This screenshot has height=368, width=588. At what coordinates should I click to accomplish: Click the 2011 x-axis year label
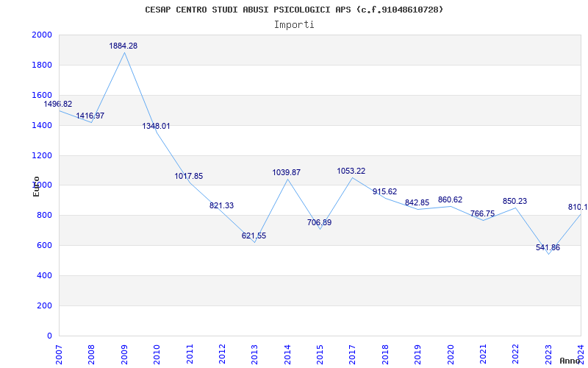point(190,354)
